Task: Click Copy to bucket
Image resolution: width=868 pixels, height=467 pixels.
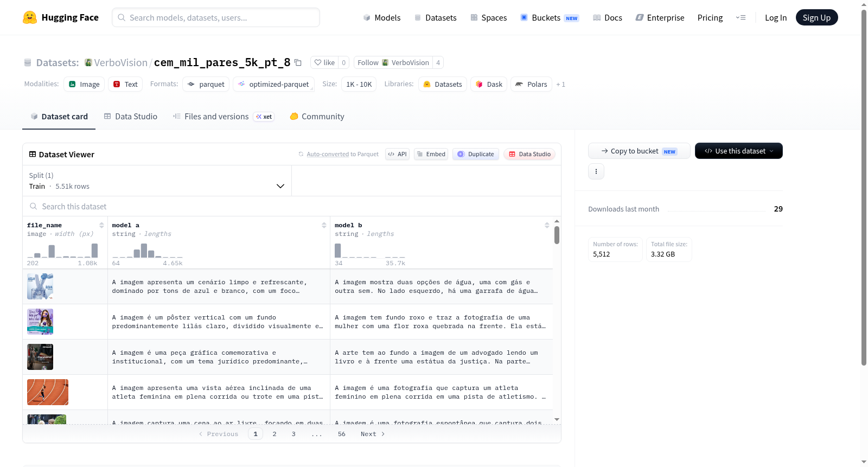Action: pyautogui.click(x=639, y=151)
